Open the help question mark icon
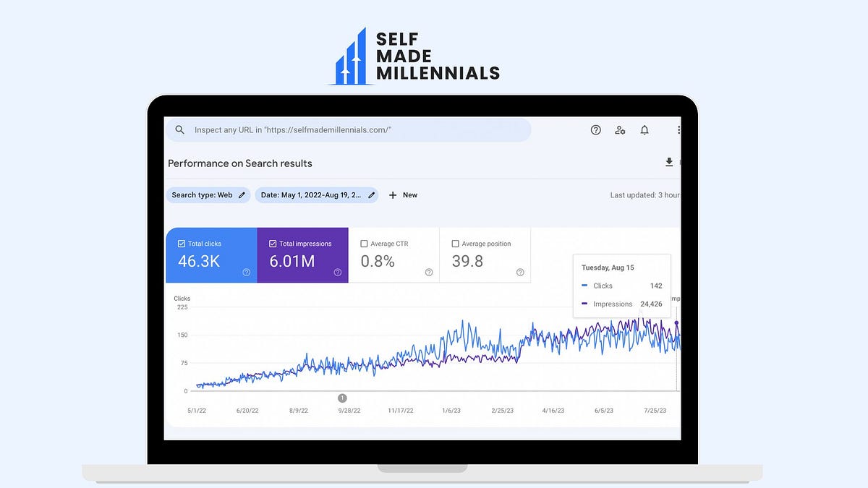 pos(596,130)
